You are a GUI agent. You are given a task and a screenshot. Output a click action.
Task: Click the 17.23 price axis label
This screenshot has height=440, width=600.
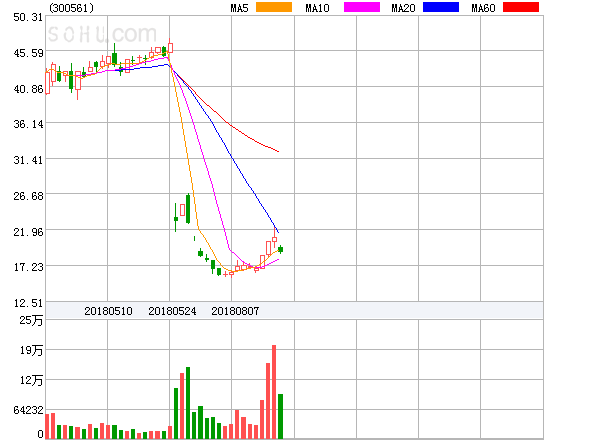[28, 267]
